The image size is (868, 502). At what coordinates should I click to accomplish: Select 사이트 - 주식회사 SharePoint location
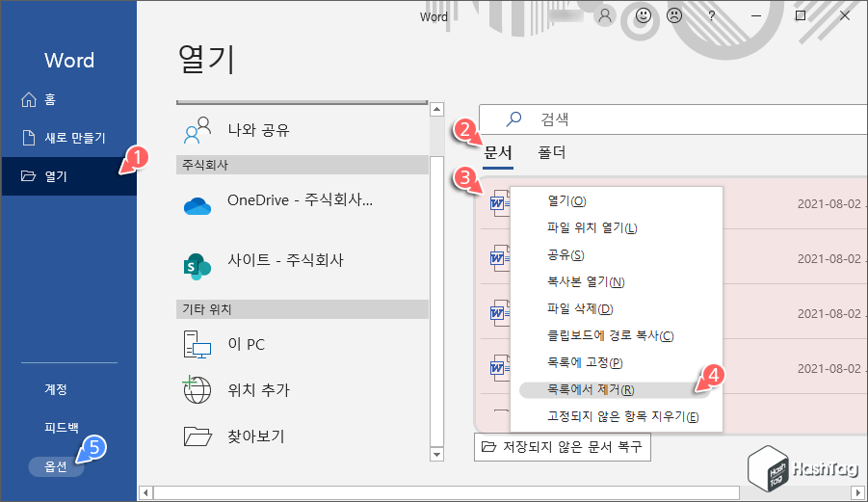tap(302, 263)
